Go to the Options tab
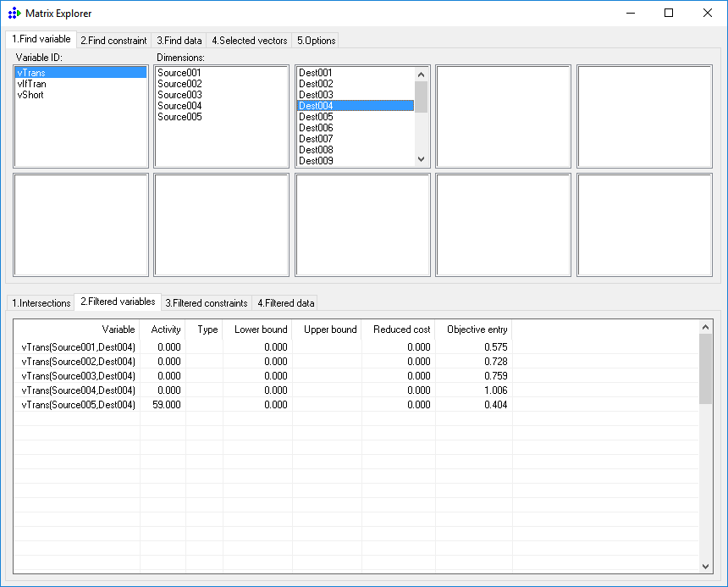 click(x=316, y=41)
